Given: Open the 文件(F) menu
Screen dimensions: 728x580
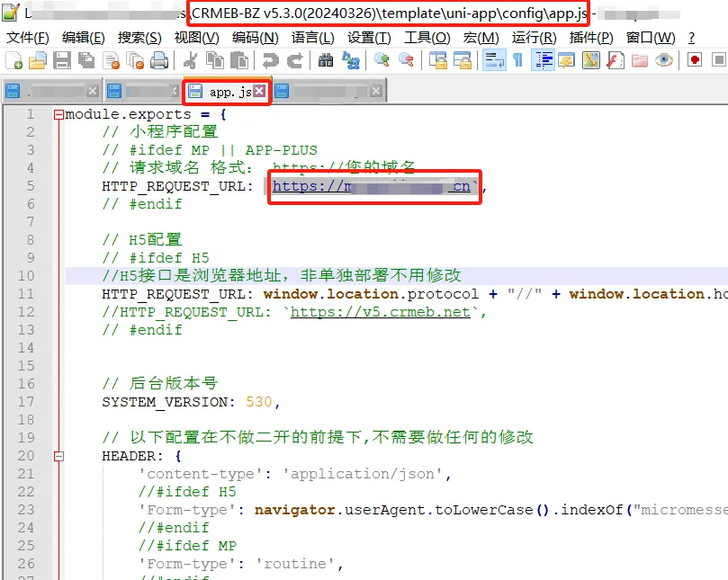Looking at the screenshot, I should (x=27, y=38).
